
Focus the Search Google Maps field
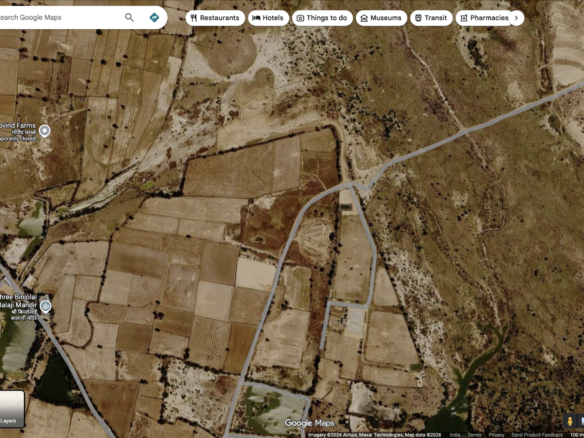coord(60,17)
